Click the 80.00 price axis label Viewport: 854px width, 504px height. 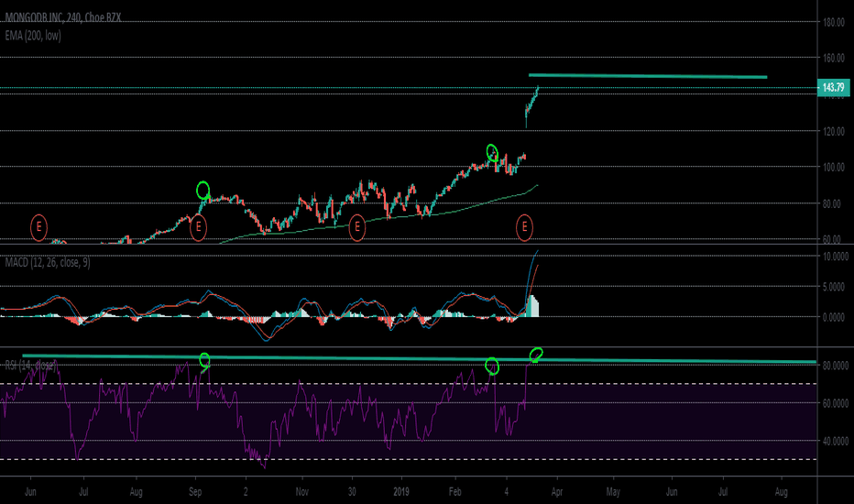coord(832,203)
